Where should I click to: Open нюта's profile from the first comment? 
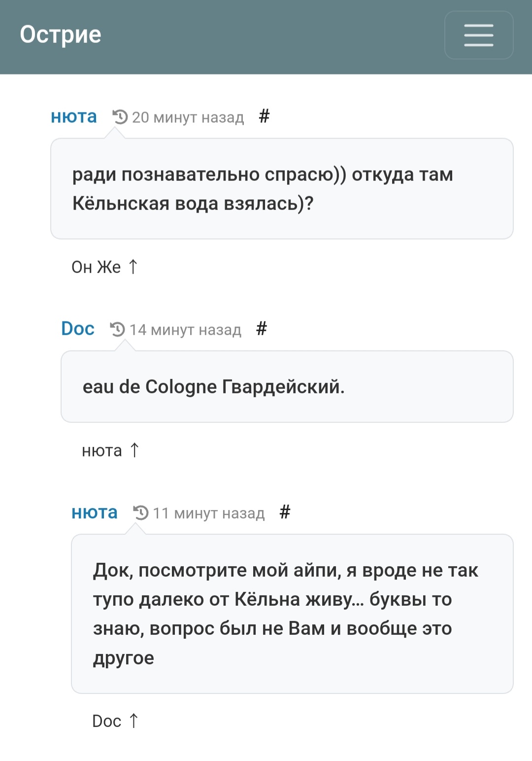coord(74,117)
